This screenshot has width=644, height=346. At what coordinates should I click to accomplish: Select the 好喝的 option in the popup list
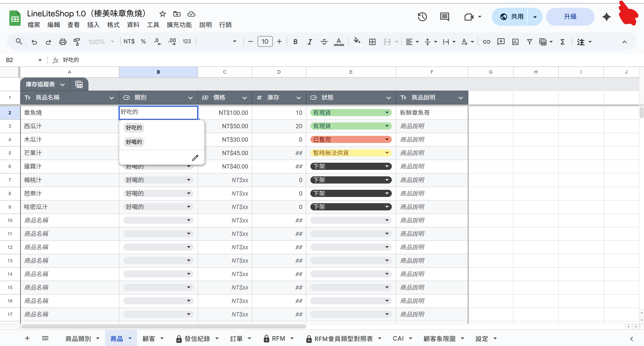(134, 142)
